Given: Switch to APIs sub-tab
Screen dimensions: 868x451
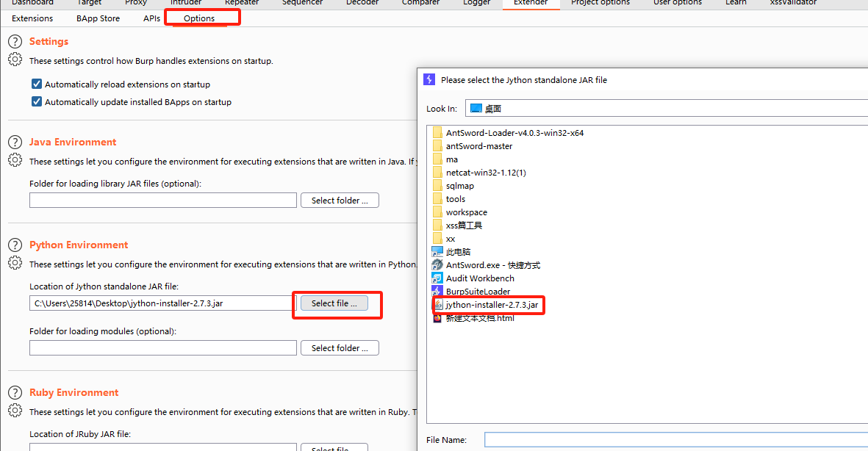Looking at the screenshot, I should 151,18.
